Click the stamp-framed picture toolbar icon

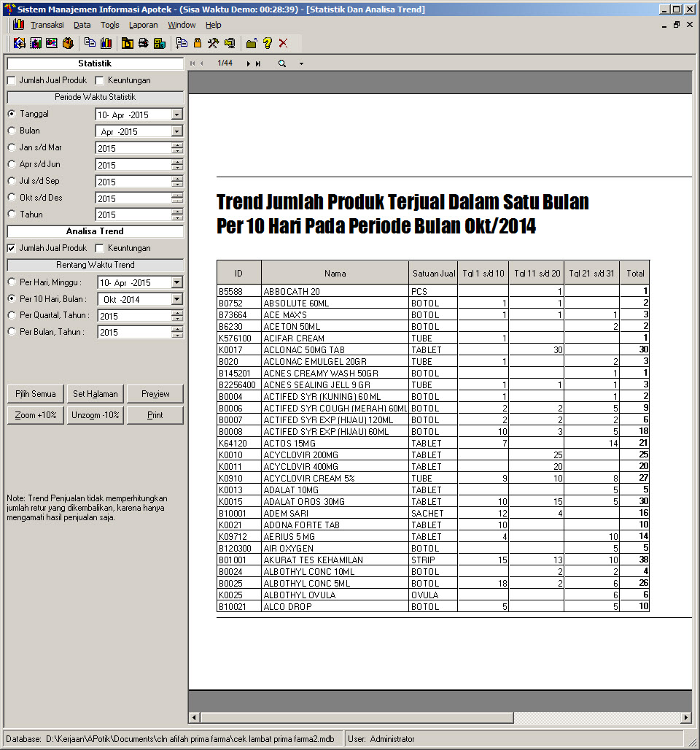(36, 43)
